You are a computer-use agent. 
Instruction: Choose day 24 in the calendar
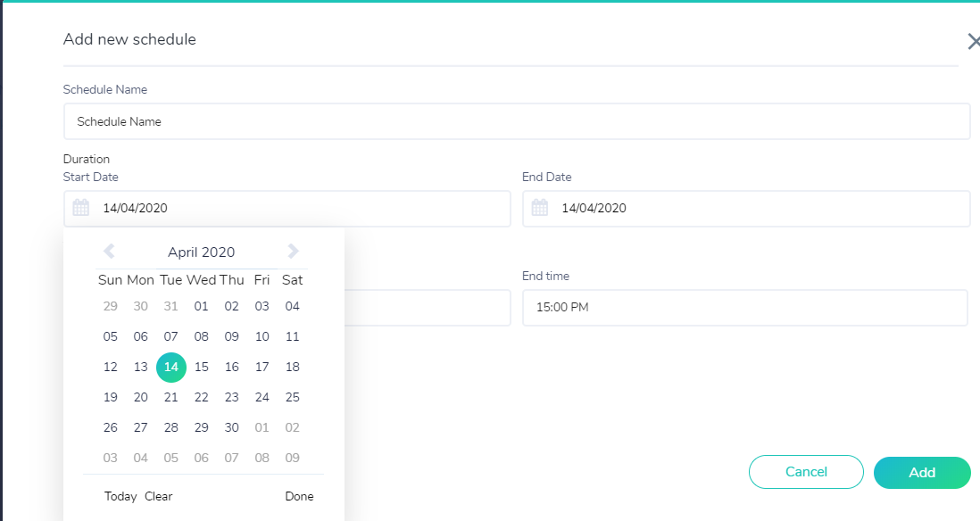point(262,397)
